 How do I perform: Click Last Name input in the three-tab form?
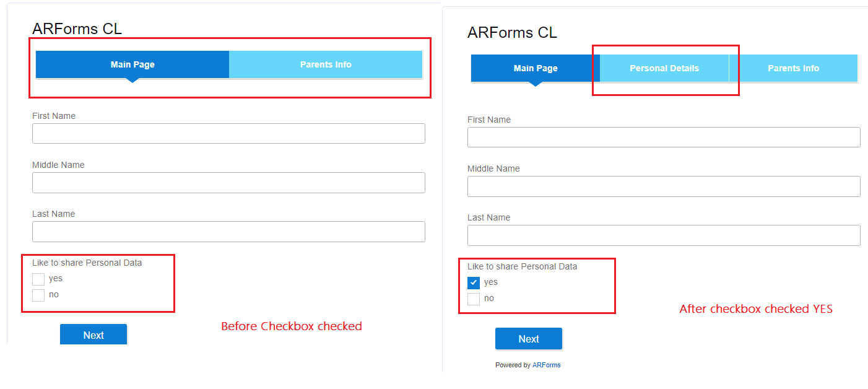coord(664,235)
